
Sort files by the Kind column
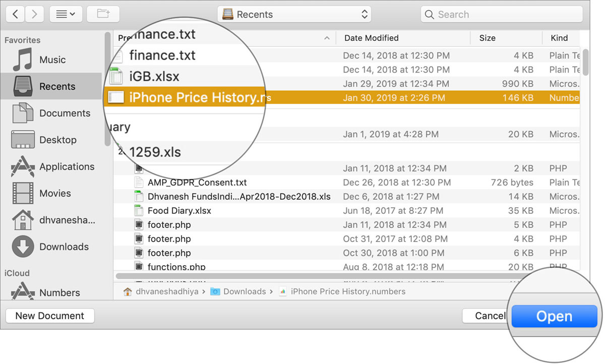pos(559,38)
